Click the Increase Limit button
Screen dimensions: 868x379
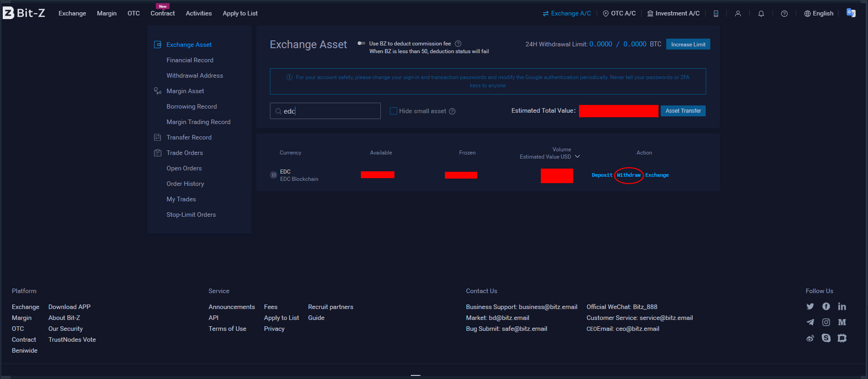tap(688, 44)
